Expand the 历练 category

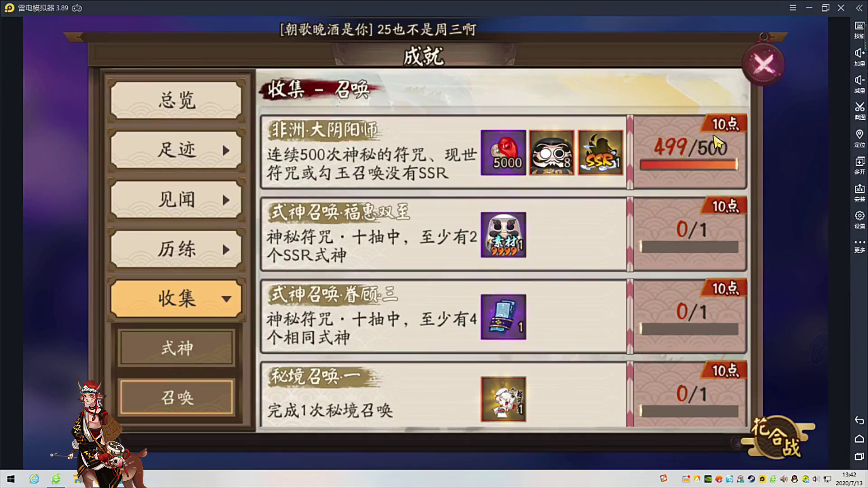pos(176,249)
